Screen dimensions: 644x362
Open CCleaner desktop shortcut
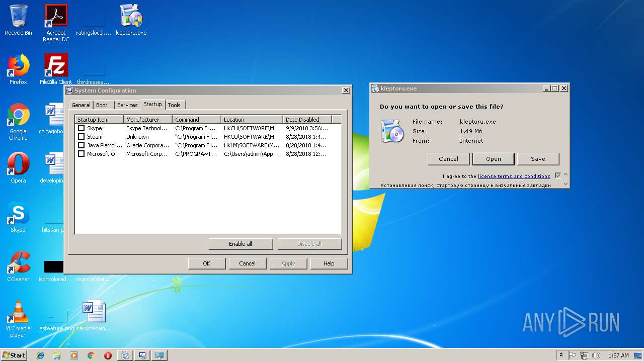point(18,266)
